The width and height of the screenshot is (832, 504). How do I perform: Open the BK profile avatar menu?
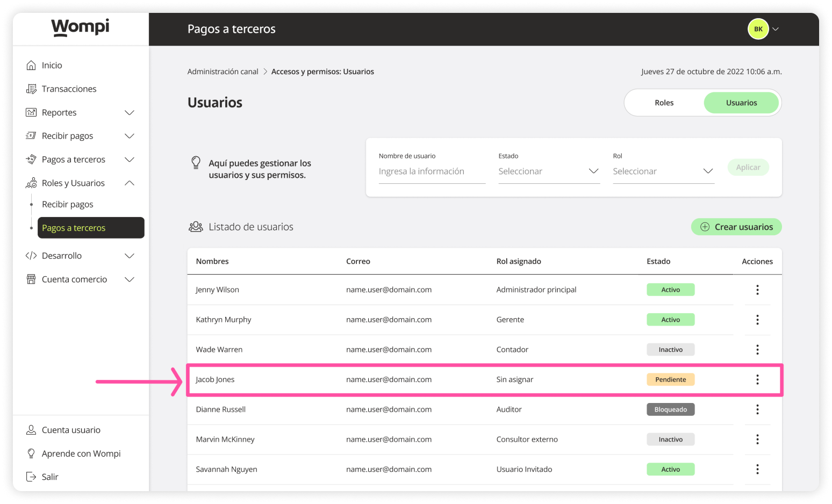click(758, 28)
